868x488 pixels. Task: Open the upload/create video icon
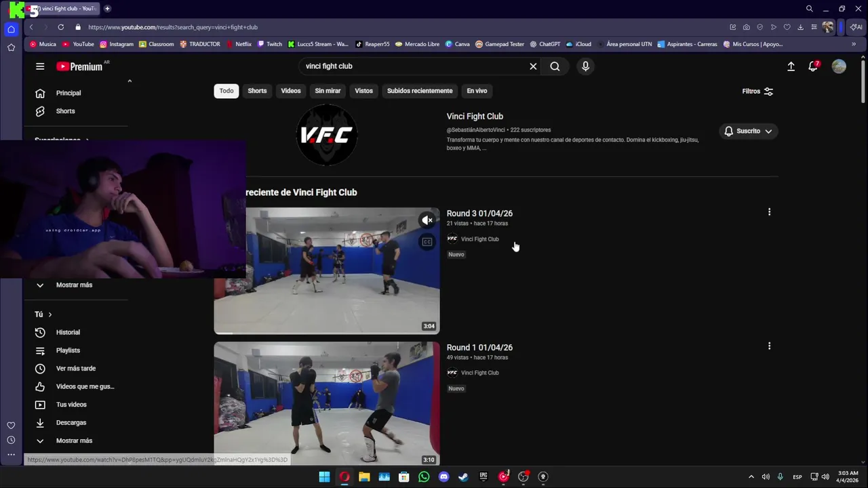pyautogui.click(x=791, y=66)
